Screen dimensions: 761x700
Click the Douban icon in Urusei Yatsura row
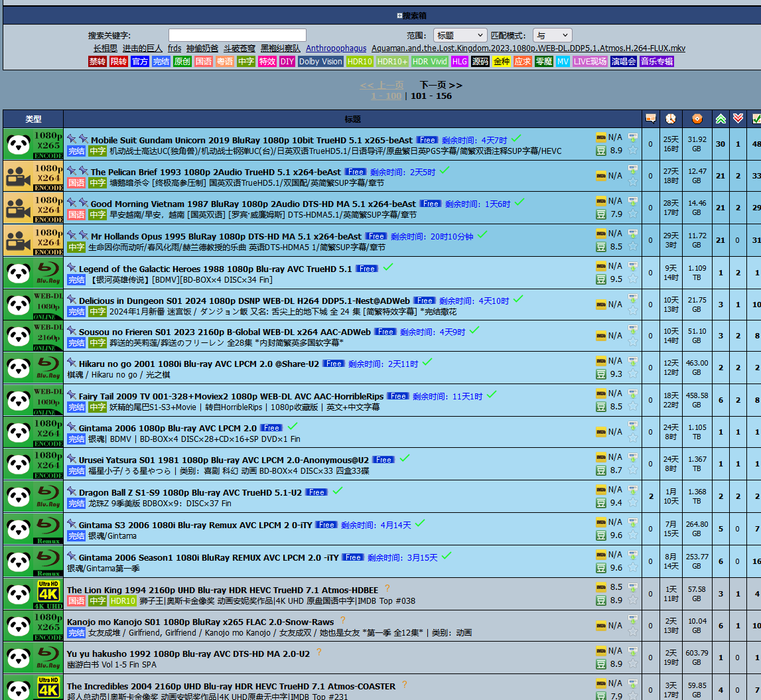pos(601,470)
